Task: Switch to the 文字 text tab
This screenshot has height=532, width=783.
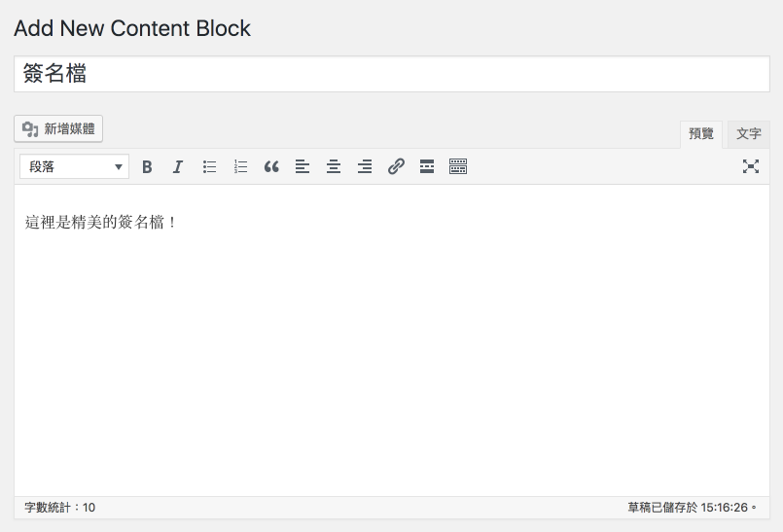Action: pyautogui.click(x=749, y=134)
